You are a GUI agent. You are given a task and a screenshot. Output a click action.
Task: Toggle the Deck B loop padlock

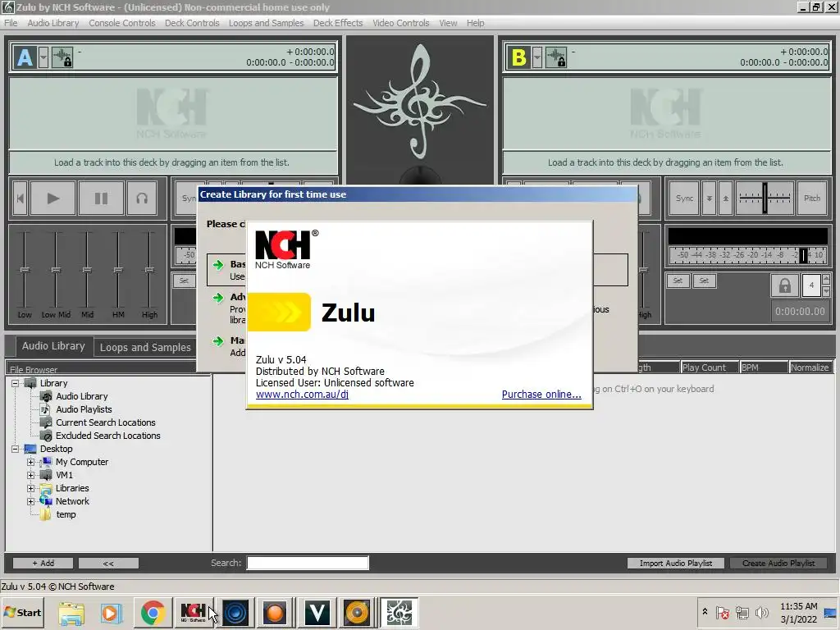point(784,285)
